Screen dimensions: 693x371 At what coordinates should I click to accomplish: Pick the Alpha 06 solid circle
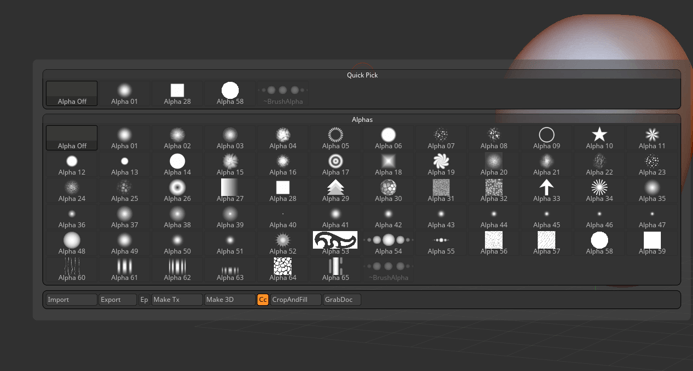click(388, 138)
